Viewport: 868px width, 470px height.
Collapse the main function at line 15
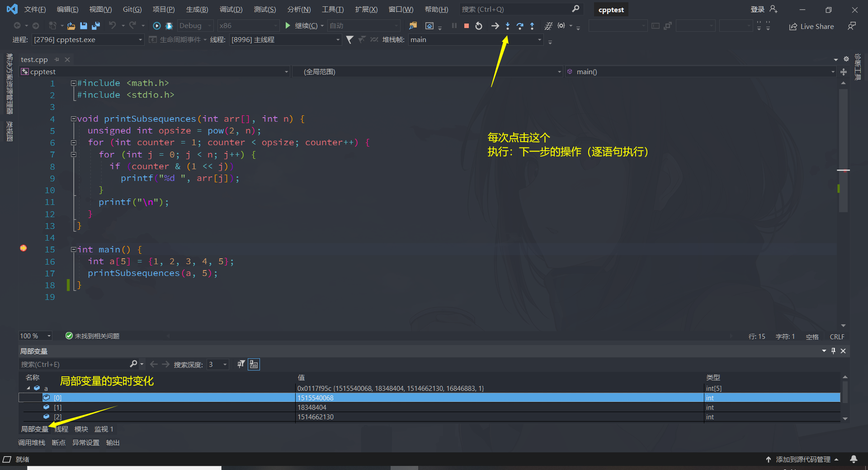click(73, 250)
